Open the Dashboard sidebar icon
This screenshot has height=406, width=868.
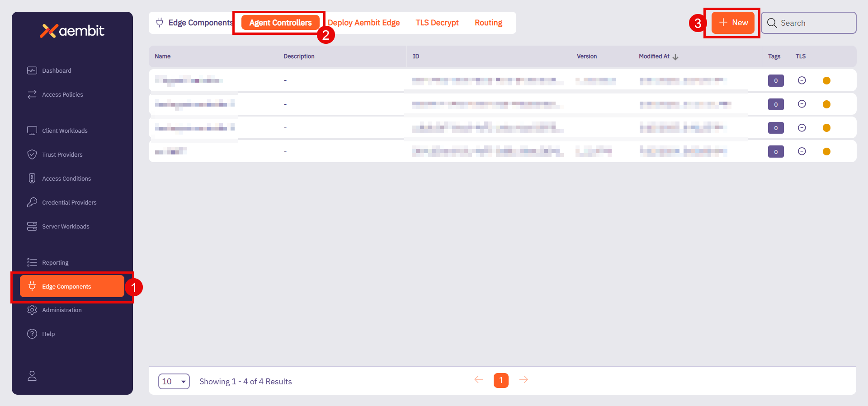32,70
